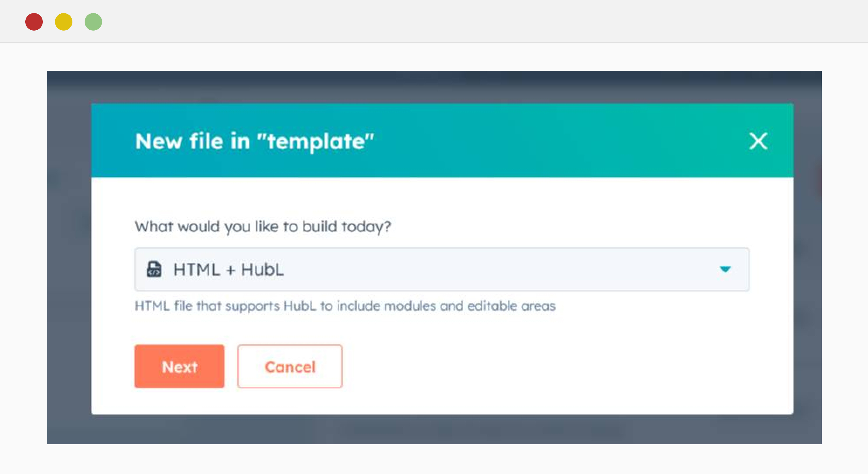
Task: Click the green maximize button dot
Action: tap(94, 22)
